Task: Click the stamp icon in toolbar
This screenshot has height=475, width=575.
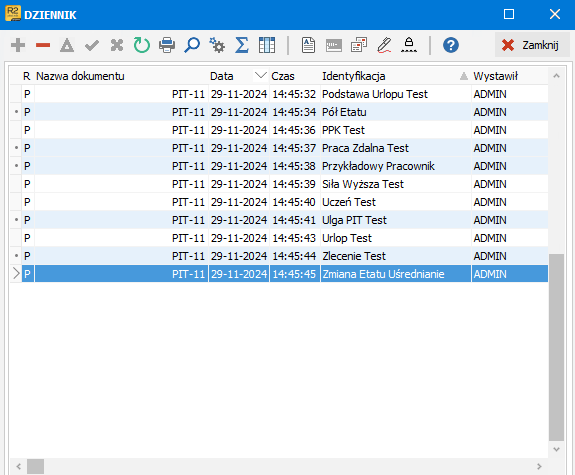Action: pyautogui.click(x=409, y=45)
